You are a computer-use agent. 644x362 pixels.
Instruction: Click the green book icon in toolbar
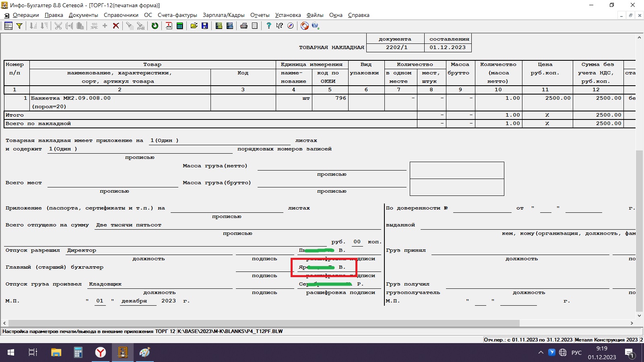pyautogui.click(x=219, y=26)
